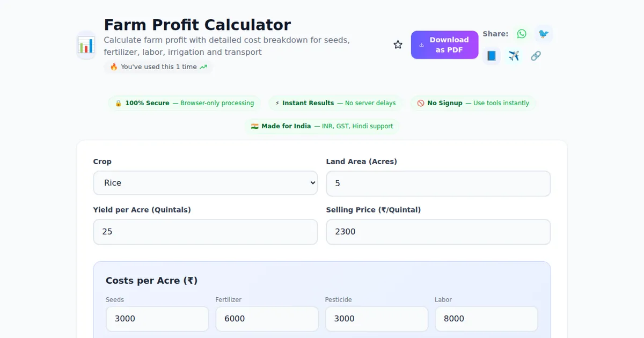644x338 pixels.
Task: Click the Selling Price input field
Action: click(x=438, y=232)
